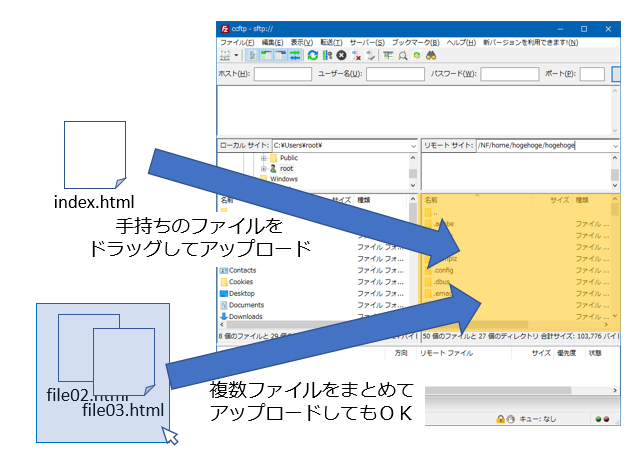The height and width of the screenshot is (451, 637).
Task: Disconnect from the current server
Action: 356,56
